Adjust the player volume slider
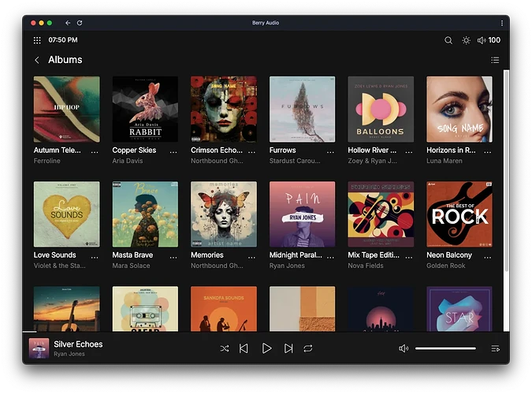Viewport: 532px width, 394px height. point(445,348)
